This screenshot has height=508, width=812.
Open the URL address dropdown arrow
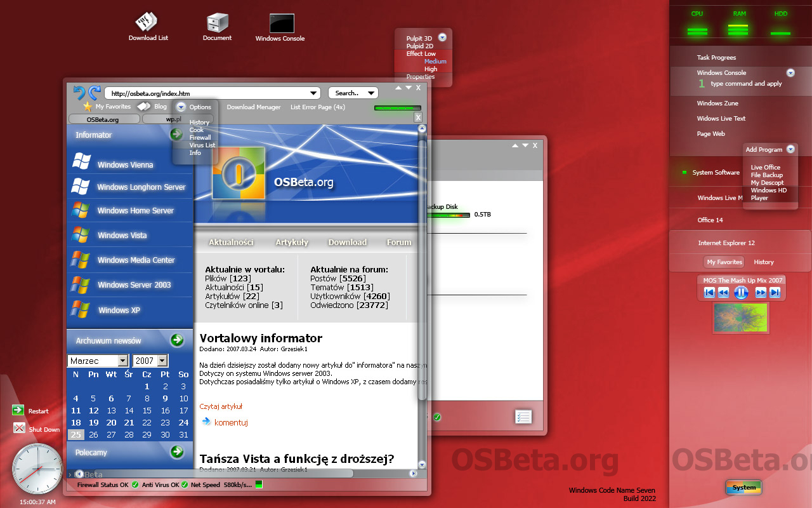pyautogui.click(x=313, y=93)
